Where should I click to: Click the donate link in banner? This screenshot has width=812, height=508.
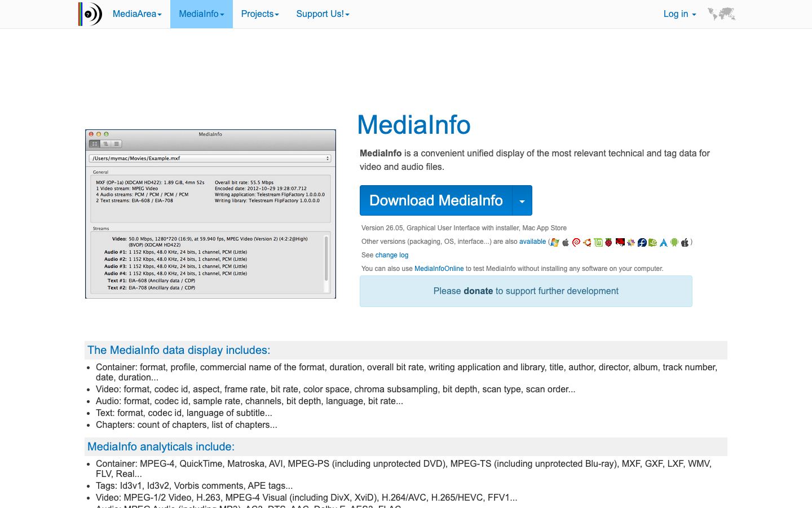(x=478, y=291)
